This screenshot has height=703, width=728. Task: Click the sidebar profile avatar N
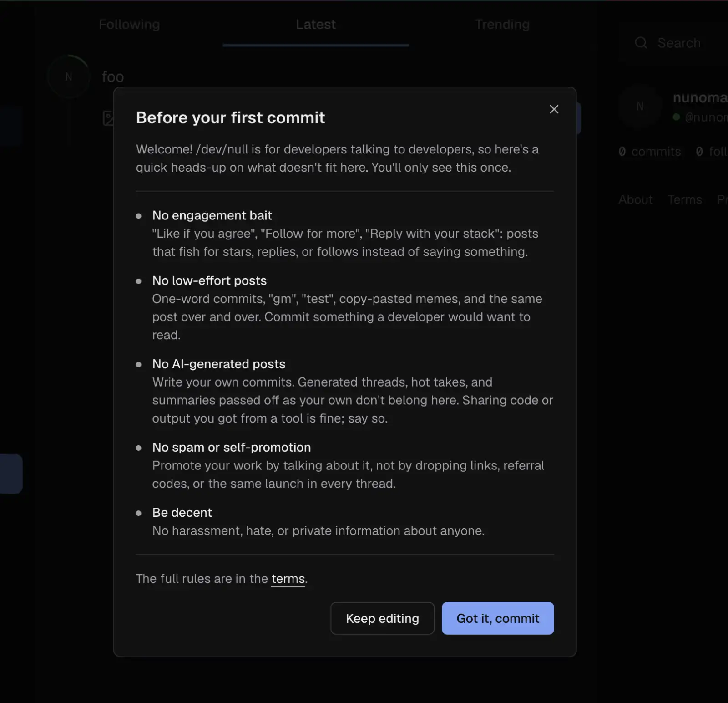click(x=640, y=106)
